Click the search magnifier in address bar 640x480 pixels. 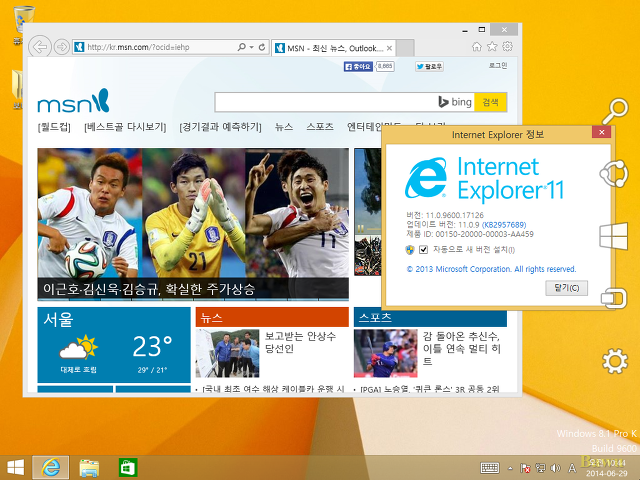click(x=242, y=47)
